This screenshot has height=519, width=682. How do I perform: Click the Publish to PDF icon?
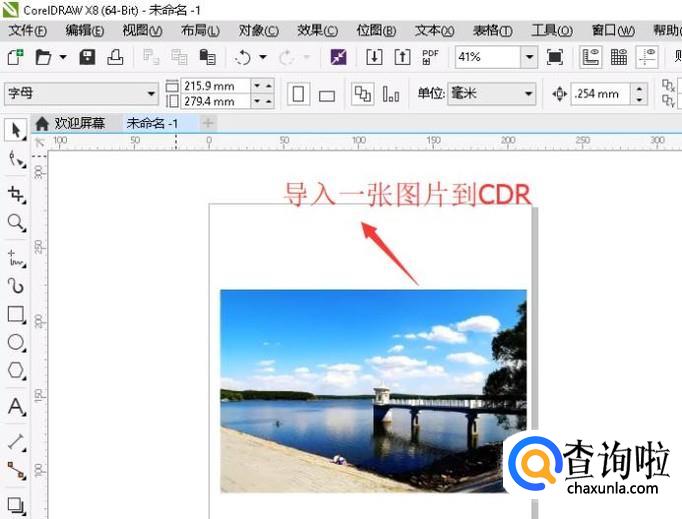[x=430, y=57]
